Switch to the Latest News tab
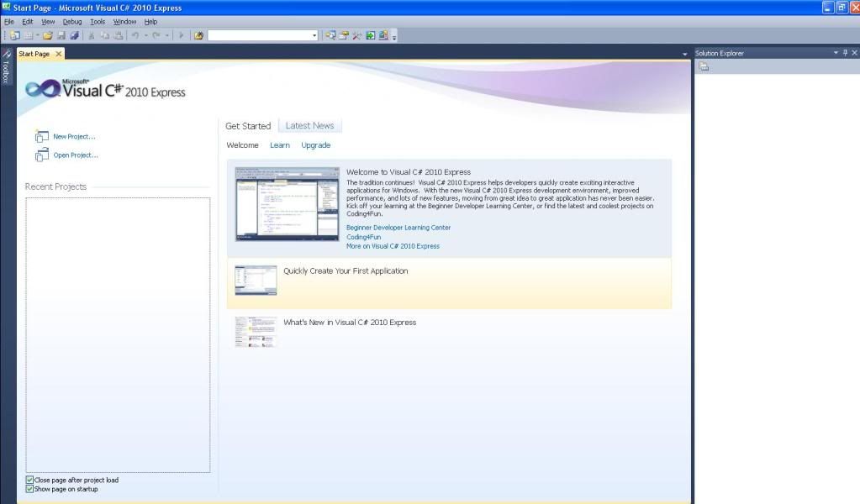This screenshot has width=860, height=504. tap(310, 125)
